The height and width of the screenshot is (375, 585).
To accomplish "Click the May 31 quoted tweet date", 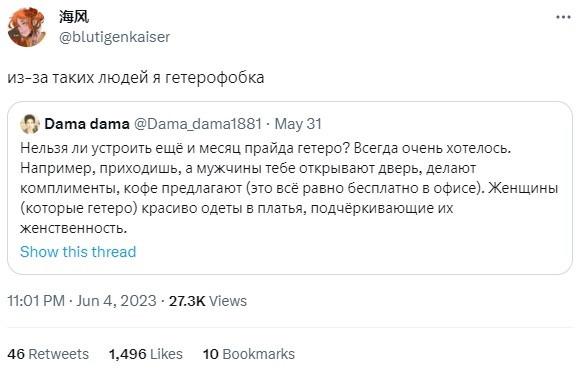I will 298,124.
